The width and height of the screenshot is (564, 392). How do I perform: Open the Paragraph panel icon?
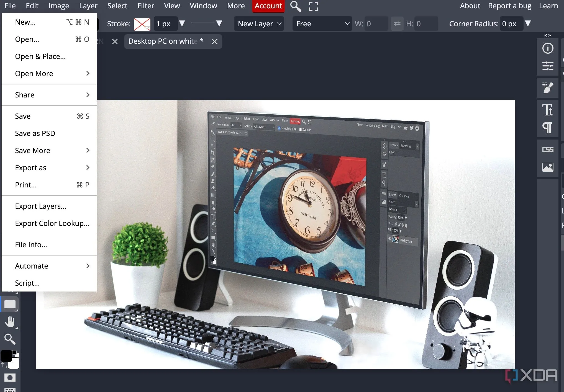[548, 127]
